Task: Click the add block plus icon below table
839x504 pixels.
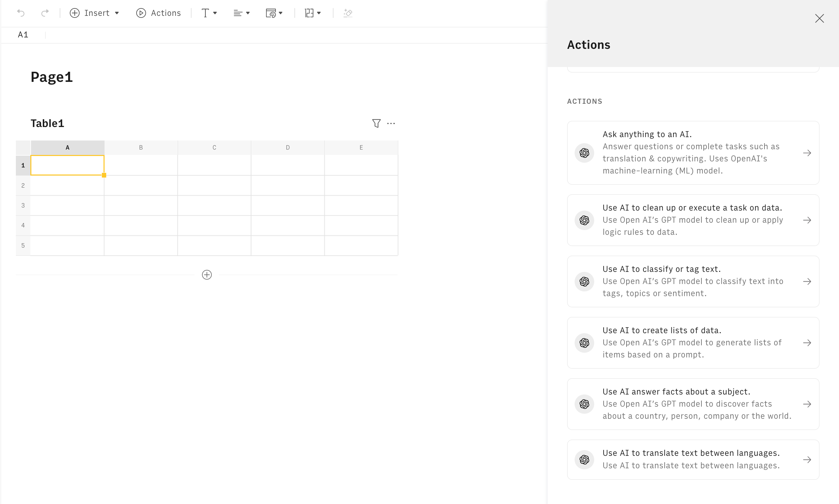Action: [207, 275]
